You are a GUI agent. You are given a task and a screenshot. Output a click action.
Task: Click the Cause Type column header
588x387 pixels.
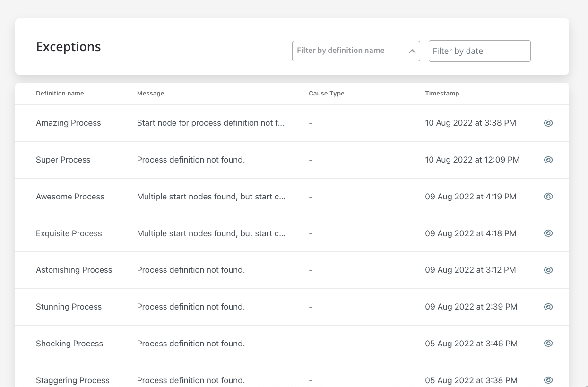pyautogui.click(x=327, y=94)
